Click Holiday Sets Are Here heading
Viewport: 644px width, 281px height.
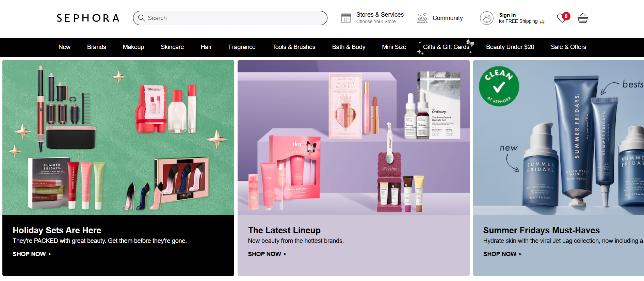tap(57, 230)
